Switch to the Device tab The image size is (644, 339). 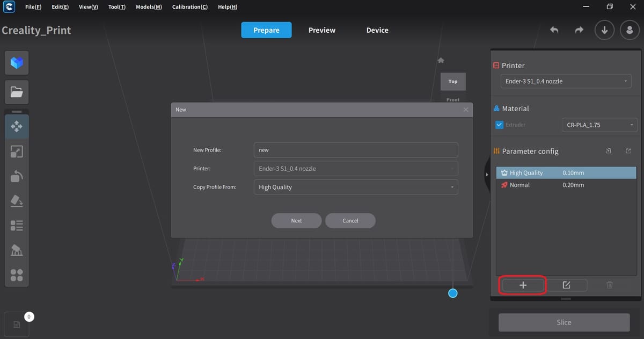(x=377, y=30)
